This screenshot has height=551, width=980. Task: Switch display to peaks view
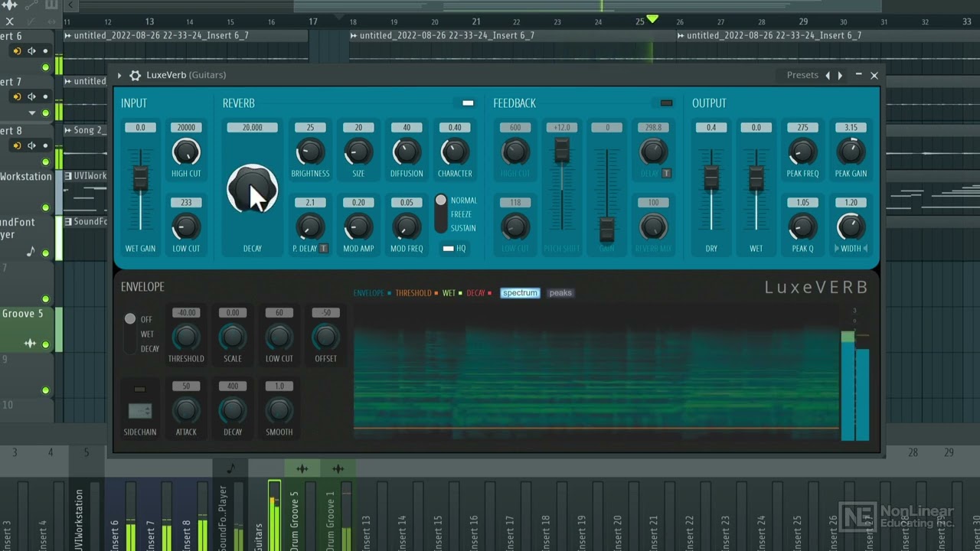click(x=560, y=293)
